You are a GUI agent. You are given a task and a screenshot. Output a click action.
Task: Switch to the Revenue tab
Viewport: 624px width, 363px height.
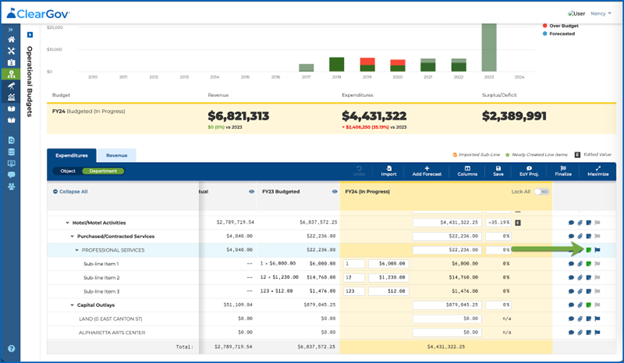coord(117,155)
